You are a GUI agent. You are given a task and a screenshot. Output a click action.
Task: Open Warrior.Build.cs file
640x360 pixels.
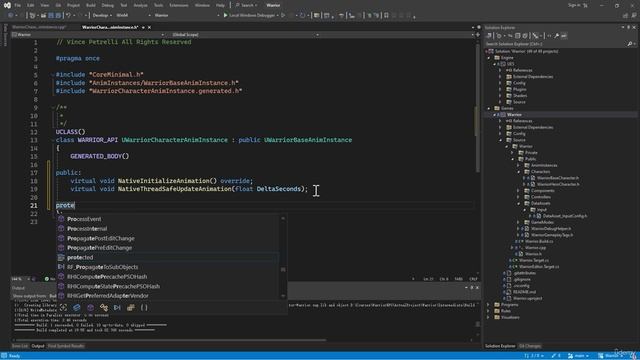point(539,241)
